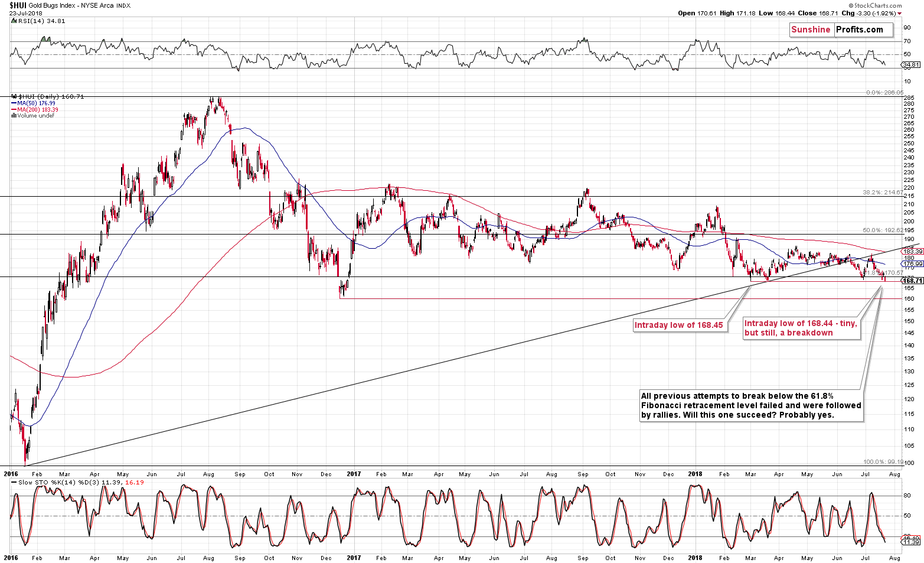Click the 168.71 last price axis tag
Image resolution: width=924 pixels, height=563 pixels.
pyautogui.click(x=913, y=280)
